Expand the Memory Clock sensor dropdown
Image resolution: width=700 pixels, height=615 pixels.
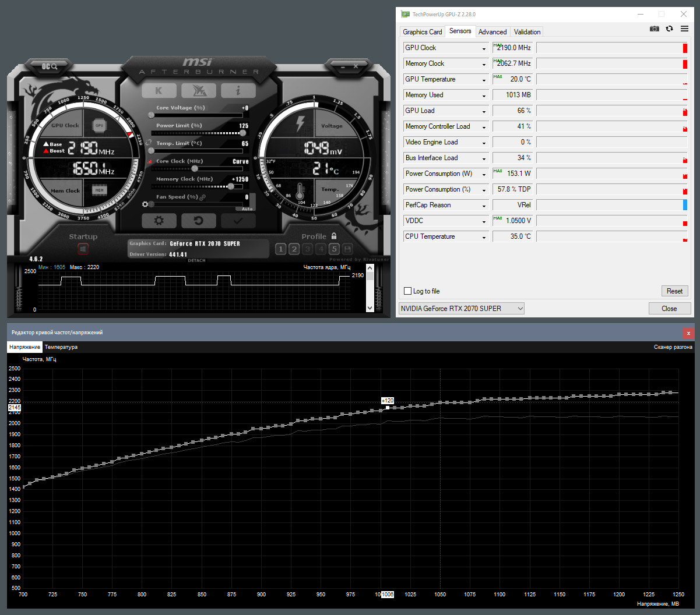point(484,64)
